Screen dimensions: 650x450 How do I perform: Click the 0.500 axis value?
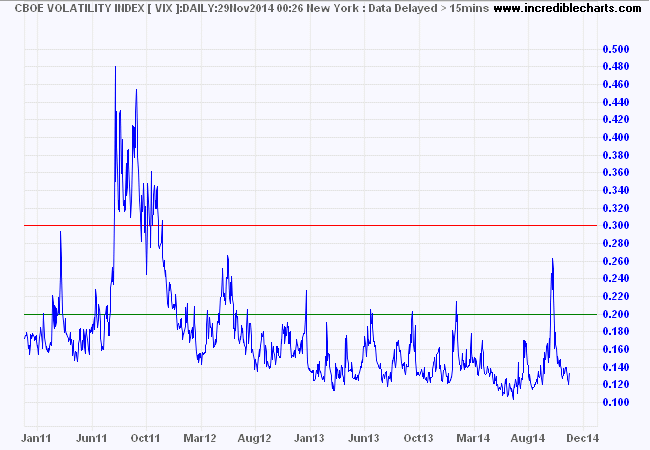(x=616, y=49)
